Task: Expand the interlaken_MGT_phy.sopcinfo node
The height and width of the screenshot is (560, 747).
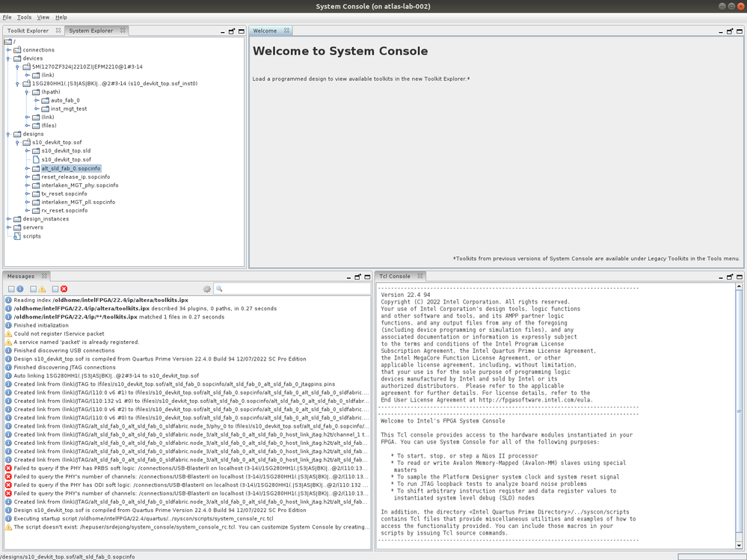Action: tap(27, 185)
